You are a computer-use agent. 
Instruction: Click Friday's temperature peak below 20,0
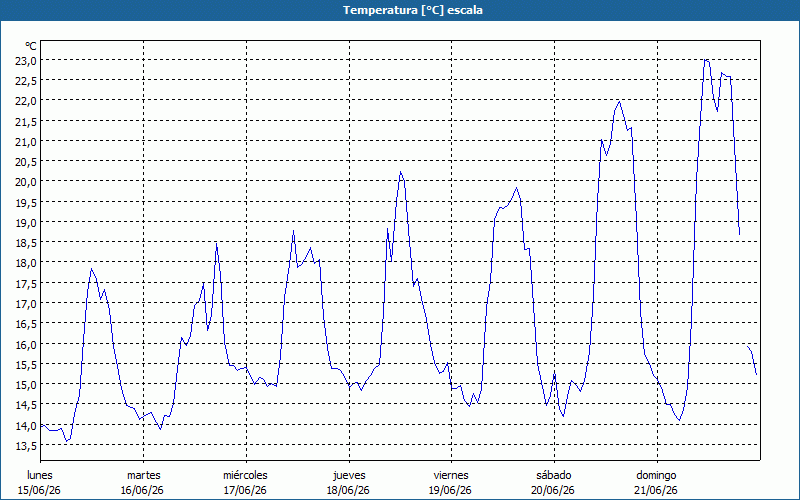pyautogui.click(x=516, y=188)
